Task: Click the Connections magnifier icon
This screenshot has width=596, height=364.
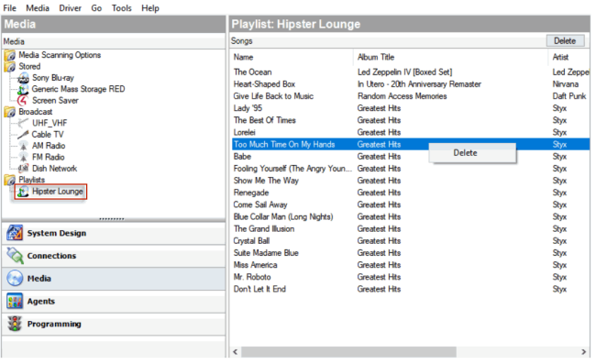Action: 15,256
